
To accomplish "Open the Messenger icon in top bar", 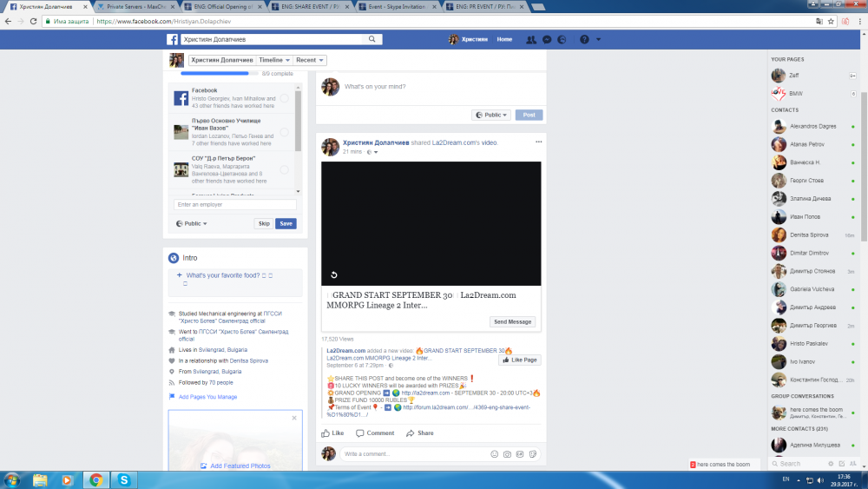I will point(547,40).
